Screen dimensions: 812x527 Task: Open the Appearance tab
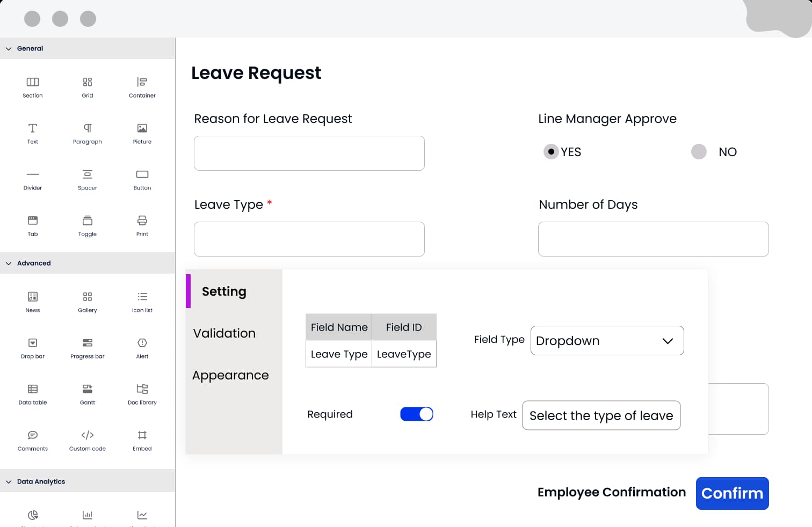[x=230, y=375]
